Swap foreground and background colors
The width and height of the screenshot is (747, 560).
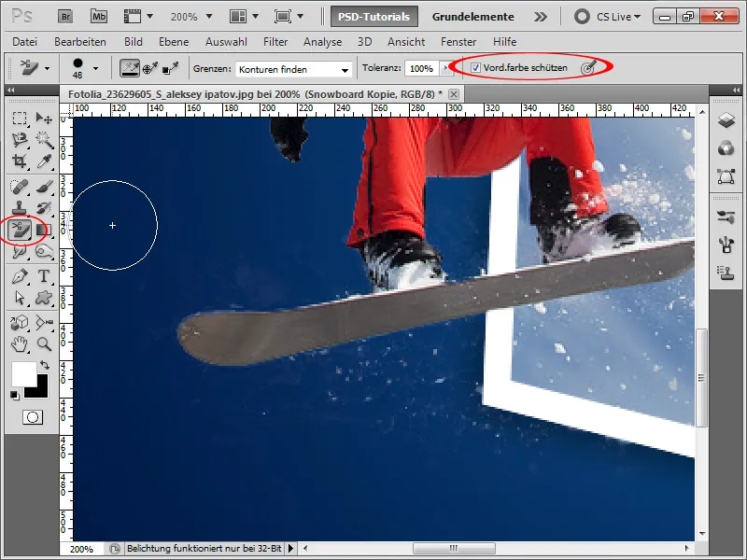[x=44, y=365]
